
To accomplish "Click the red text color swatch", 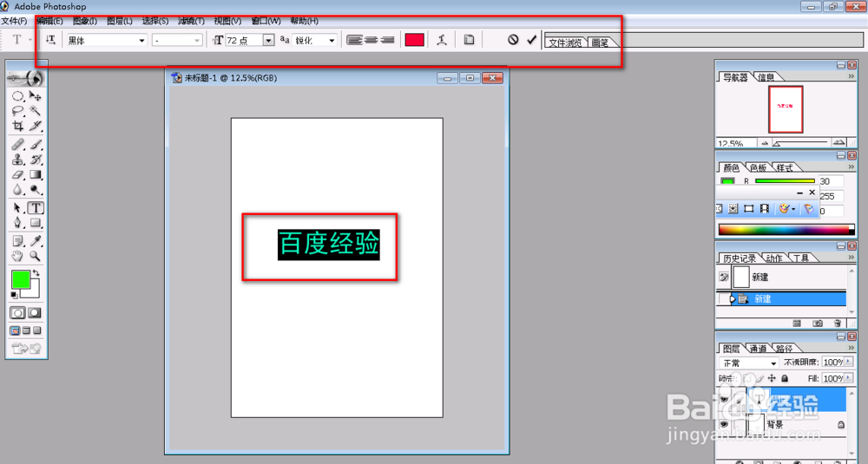I will pos(415,40).
